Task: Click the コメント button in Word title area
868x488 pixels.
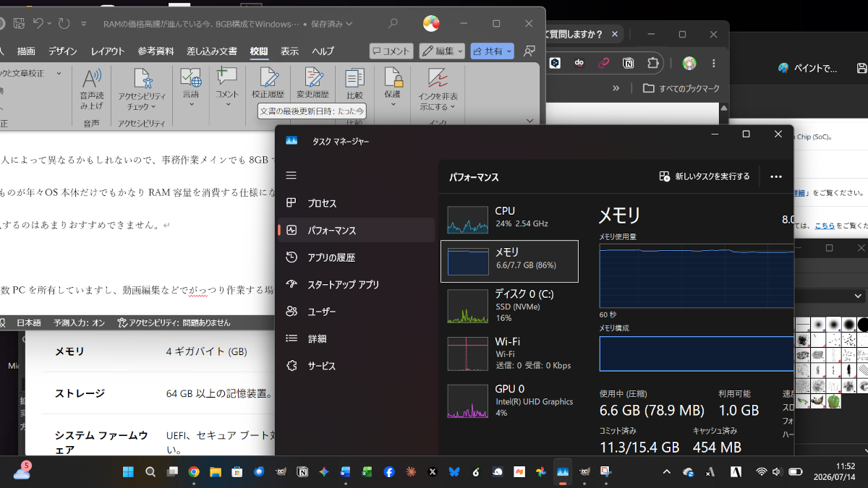Action: point(391,51)
